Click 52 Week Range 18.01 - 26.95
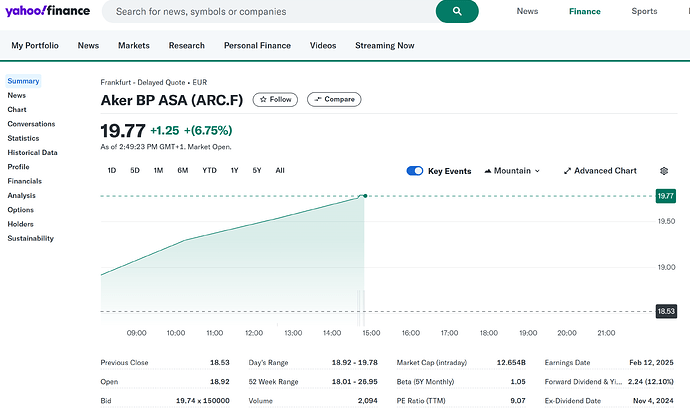 point(355,382)
